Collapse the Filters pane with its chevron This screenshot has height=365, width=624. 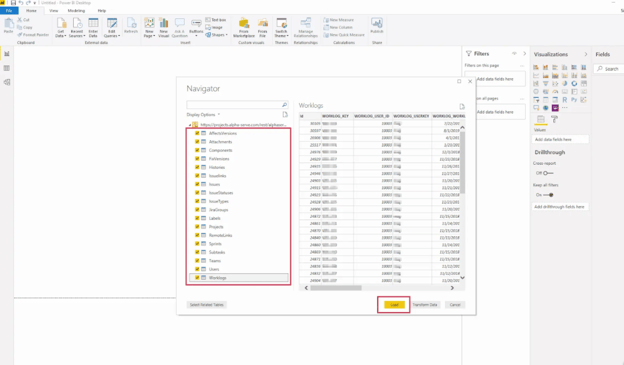[525, 53]
